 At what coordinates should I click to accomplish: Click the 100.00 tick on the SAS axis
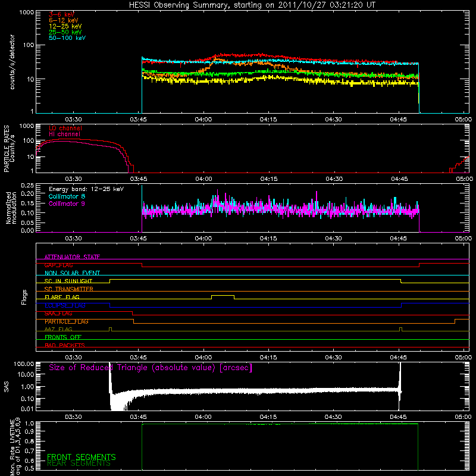tap(24, 364)
